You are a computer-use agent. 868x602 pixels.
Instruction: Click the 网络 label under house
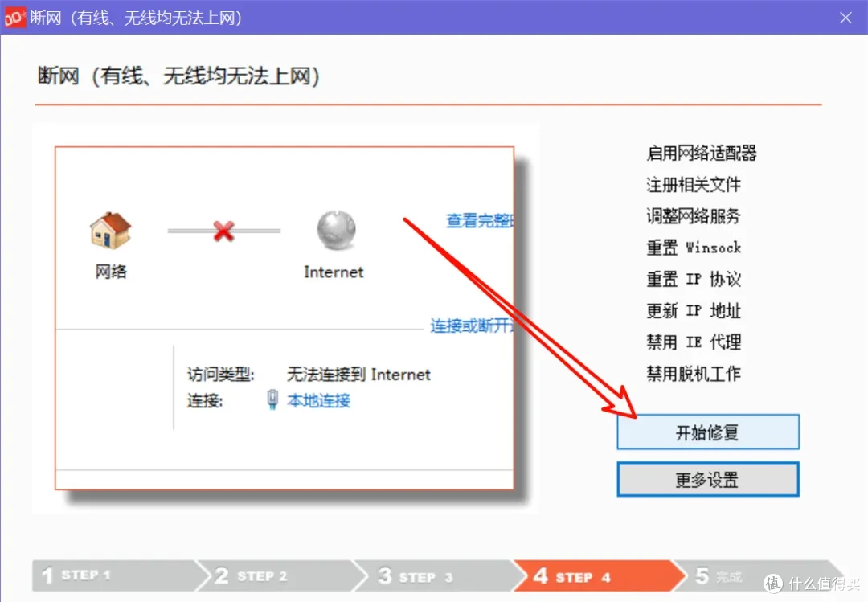click(111, 272)
